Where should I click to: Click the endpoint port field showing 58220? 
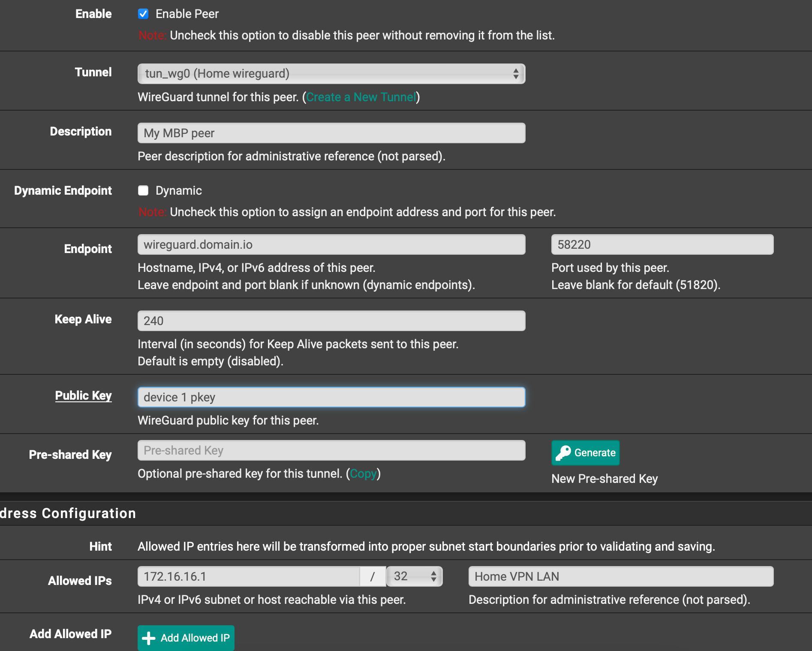tap(662, 244)
